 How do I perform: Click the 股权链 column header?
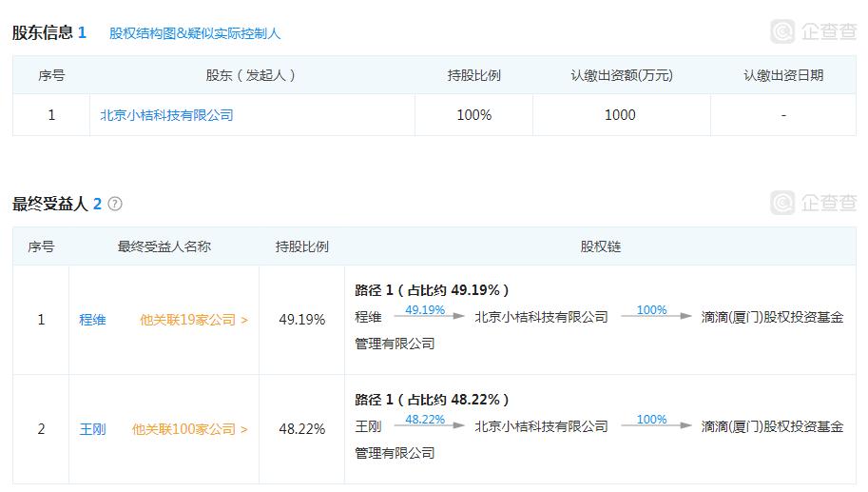click(x=601, y=246)
